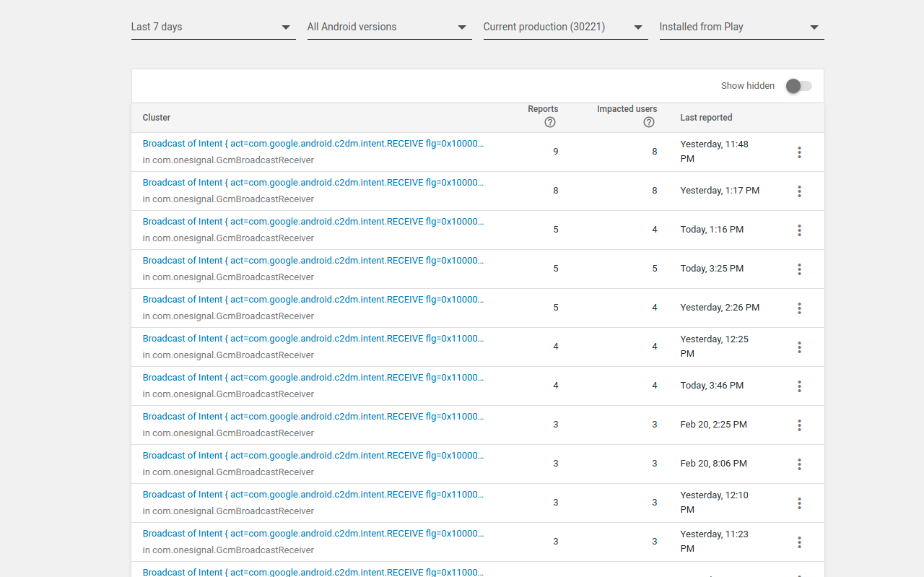Open the three-dot menu for the Yesterday, 2:26 PM row
This screenshot has height=577, width=924.
799,308
